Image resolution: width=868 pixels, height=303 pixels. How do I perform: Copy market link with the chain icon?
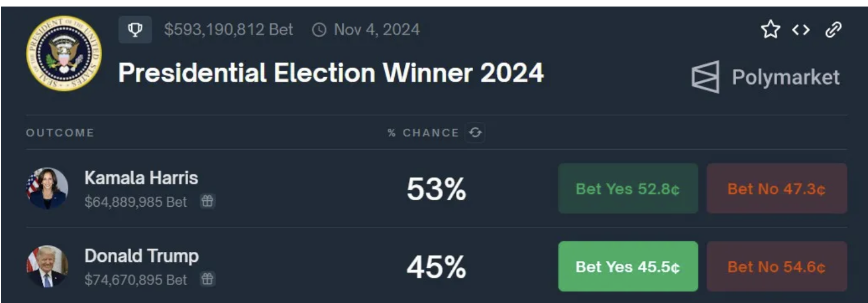(x=833, y=30)
